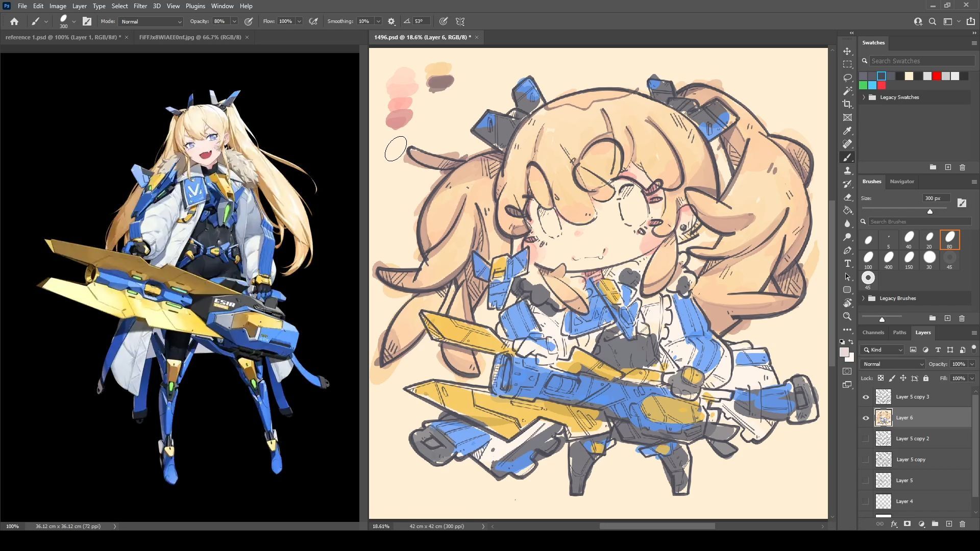Viewport: 980px width, 551px height.
Task: Hide Layer 5 copy 3 visibility eye
Action: (x=866, y=397)
